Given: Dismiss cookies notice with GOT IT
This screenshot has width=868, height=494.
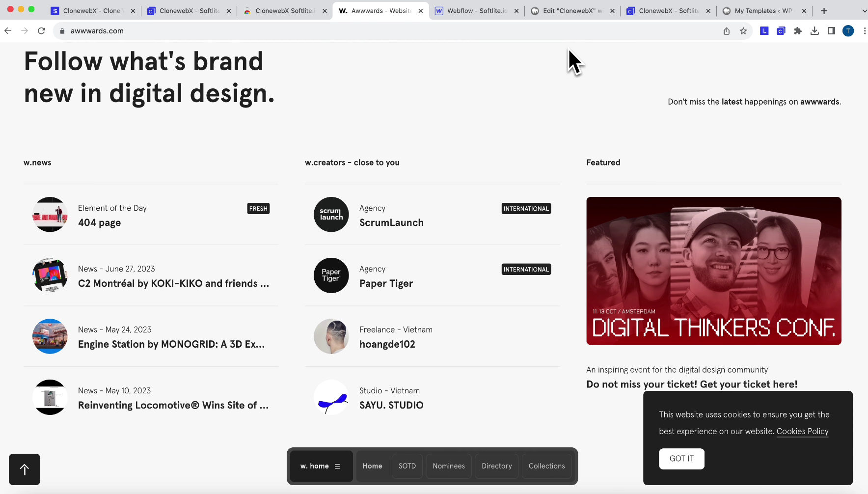Looking at the screenshot, I should pos(681,459).
